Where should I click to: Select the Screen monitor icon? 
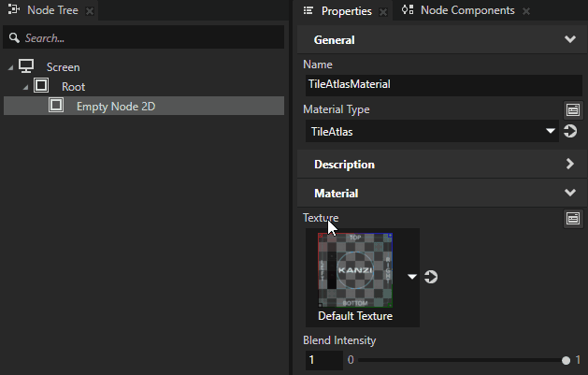(26, 66)
